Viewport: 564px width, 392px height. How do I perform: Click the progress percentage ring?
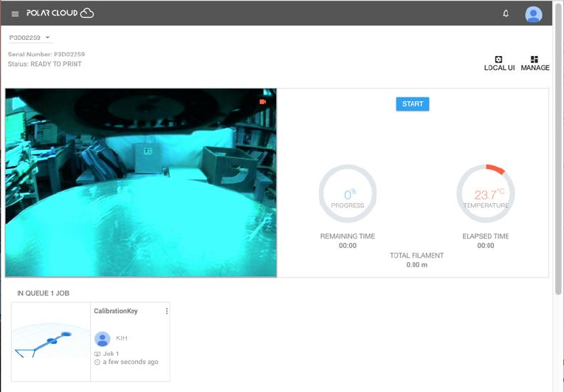point(348,193)
